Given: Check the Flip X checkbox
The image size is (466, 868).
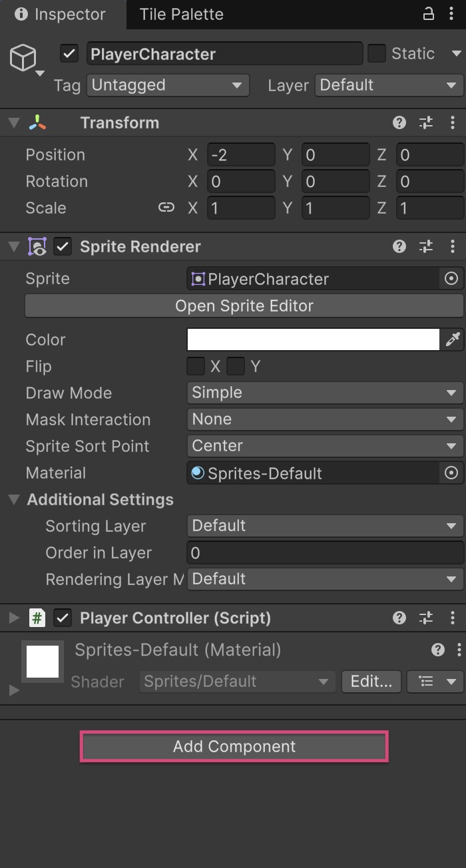Looking at the screenshot, I should click(195, 366).
